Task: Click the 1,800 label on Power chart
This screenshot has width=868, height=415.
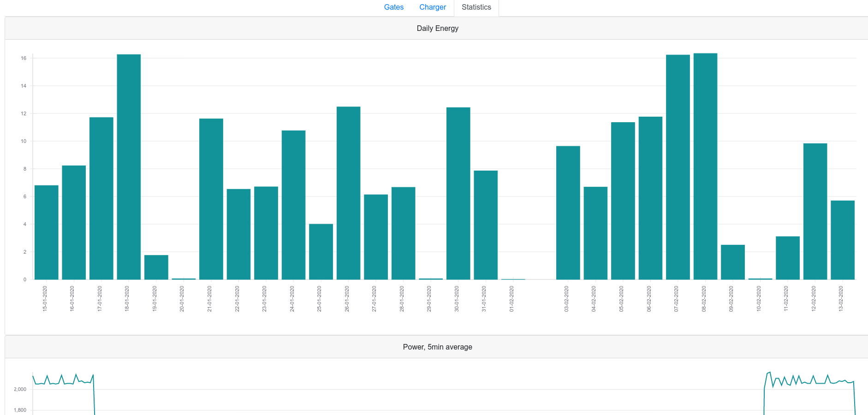Action: tap(20, 410)
